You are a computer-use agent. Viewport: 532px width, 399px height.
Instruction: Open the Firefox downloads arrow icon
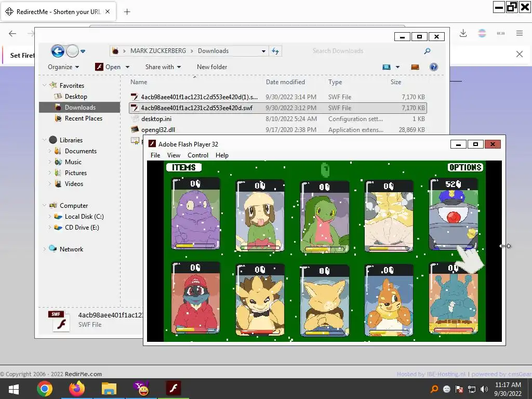point(463,33)
